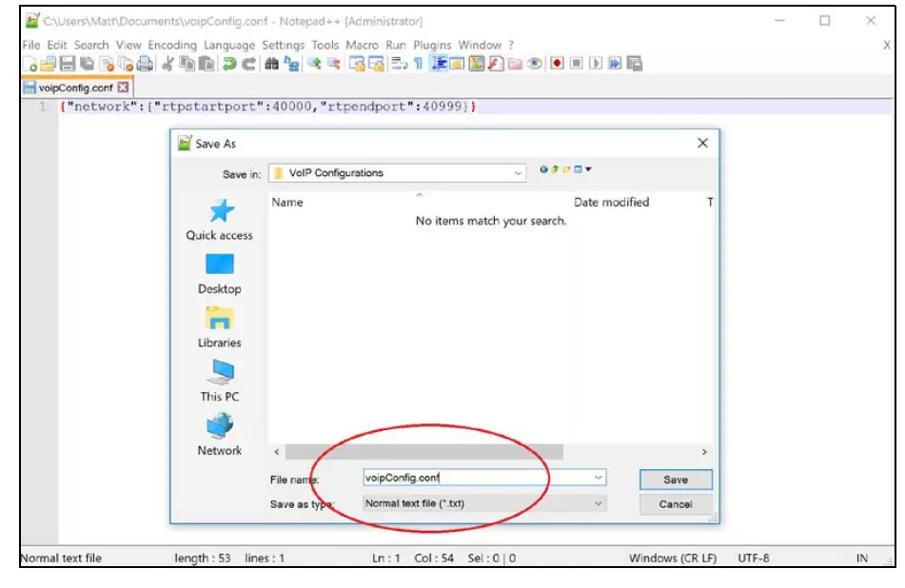Open the Search menu
The image size is (905, 588).
click(x=91, y=45)
